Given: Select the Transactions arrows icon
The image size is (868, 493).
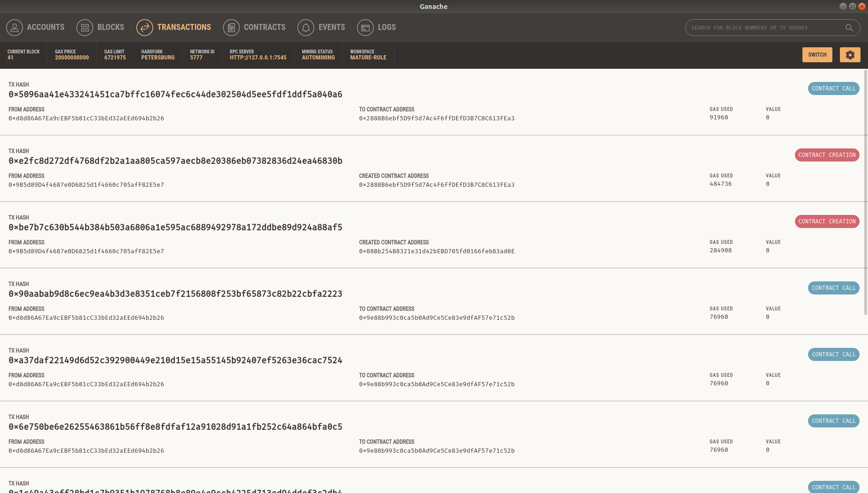Looking at the screenshot, I should click(x=145, y=28).
